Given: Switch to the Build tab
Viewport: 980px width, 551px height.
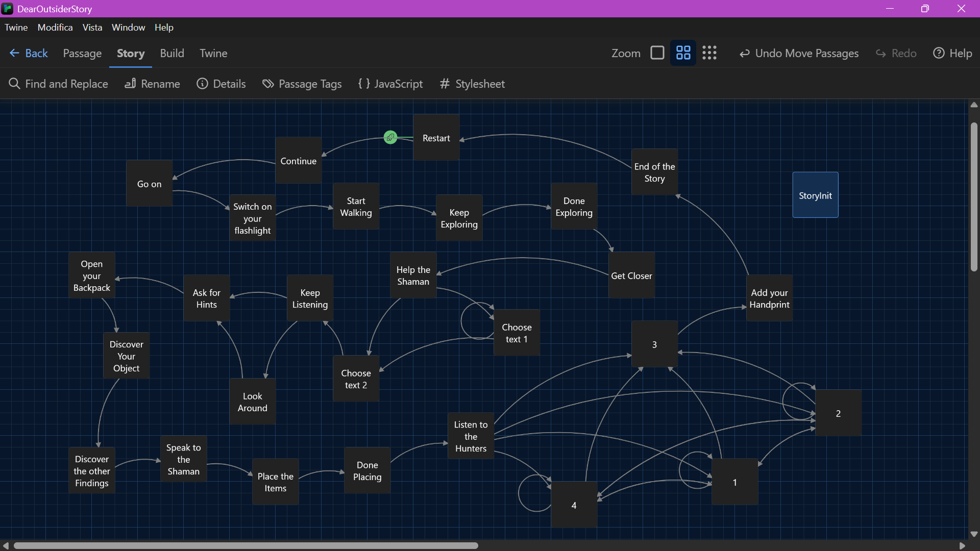Looking at the screenshot, I should [x=172, y=53].
